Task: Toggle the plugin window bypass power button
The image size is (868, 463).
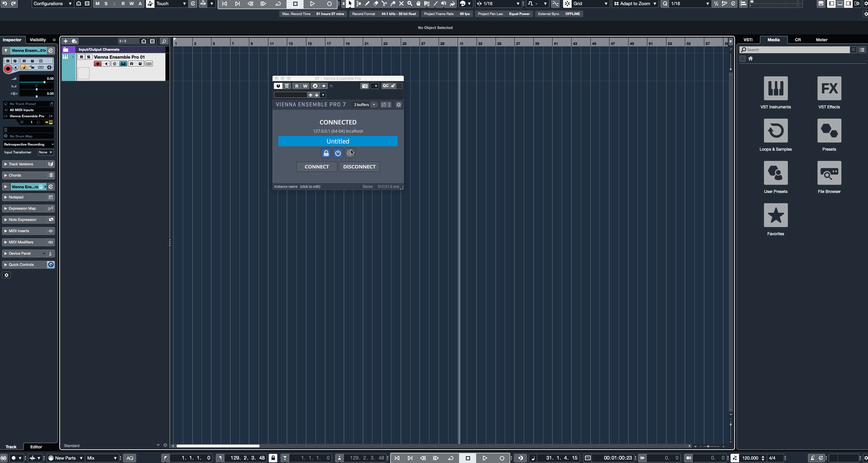Action: click(x=278, y=86)
